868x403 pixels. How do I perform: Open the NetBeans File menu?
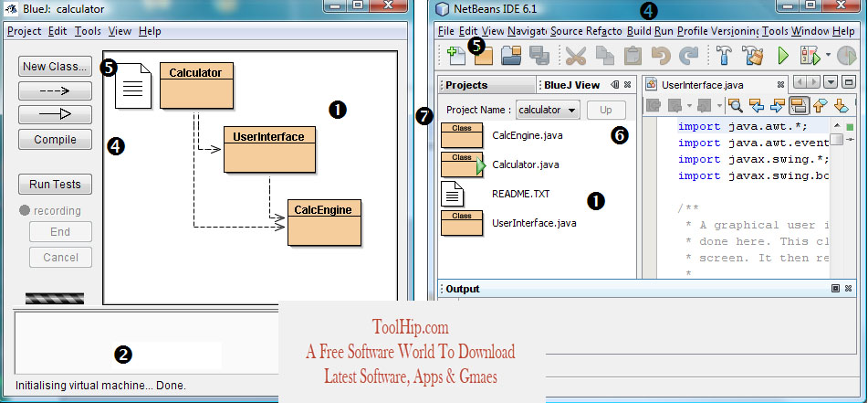coord(445,31)
